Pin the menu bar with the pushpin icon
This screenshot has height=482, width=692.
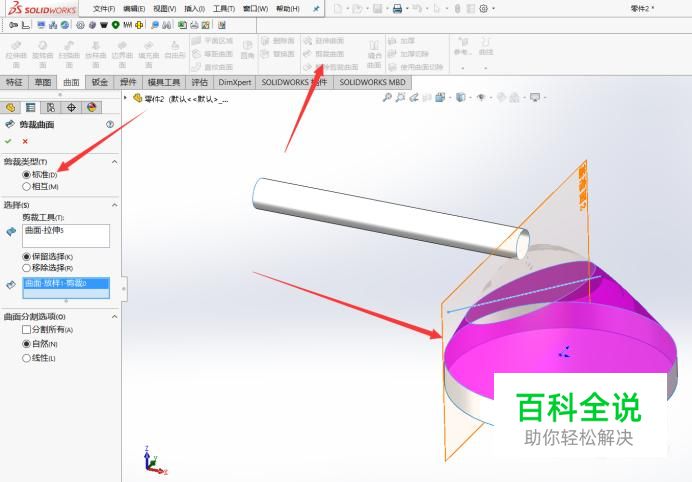(316, 8)
